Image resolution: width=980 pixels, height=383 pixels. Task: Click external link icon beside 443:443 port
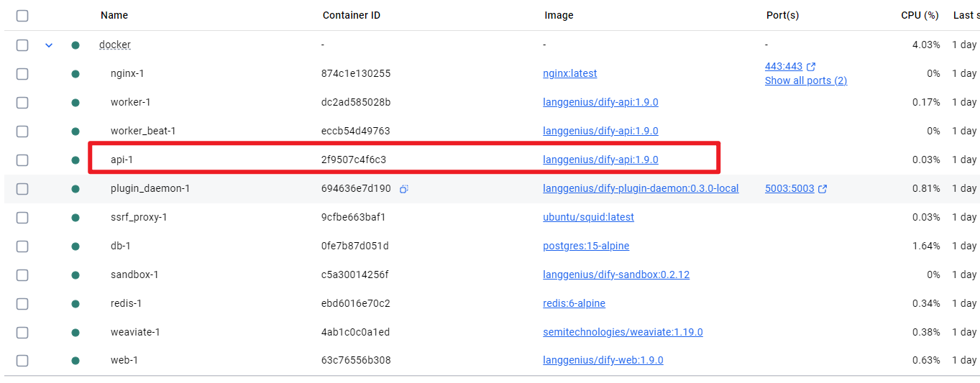[811, 67]
